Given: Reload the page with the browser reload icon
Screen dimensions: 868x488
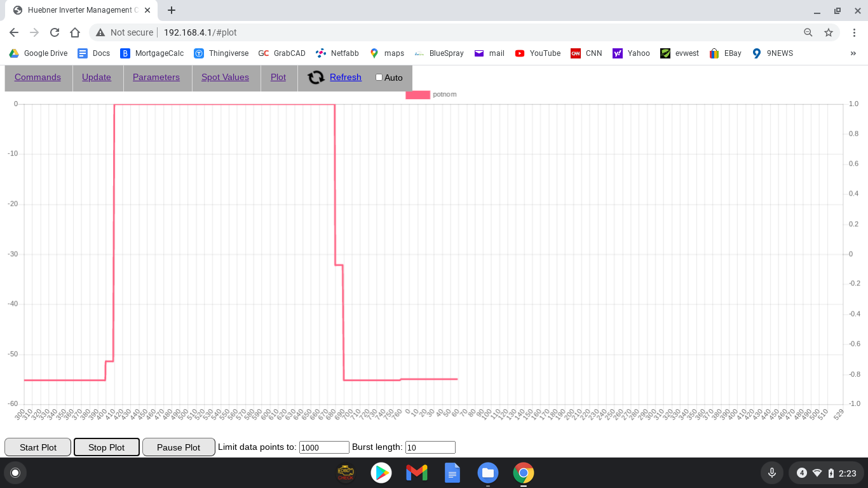Looking at the screenshot, I should click(55, 32).
